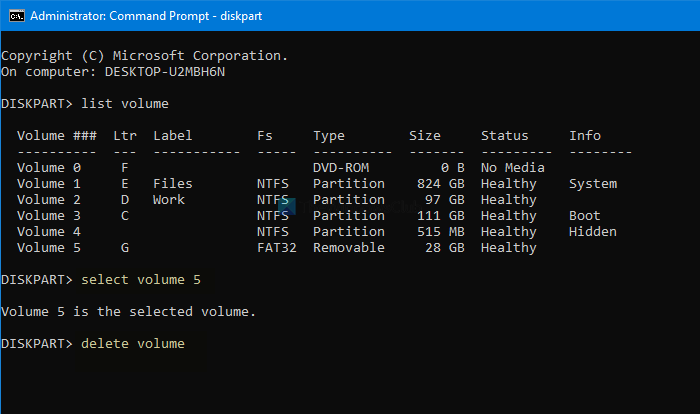
Task: Click the 'Hidden' info text for Volume 4
Action: click(592, 232)
